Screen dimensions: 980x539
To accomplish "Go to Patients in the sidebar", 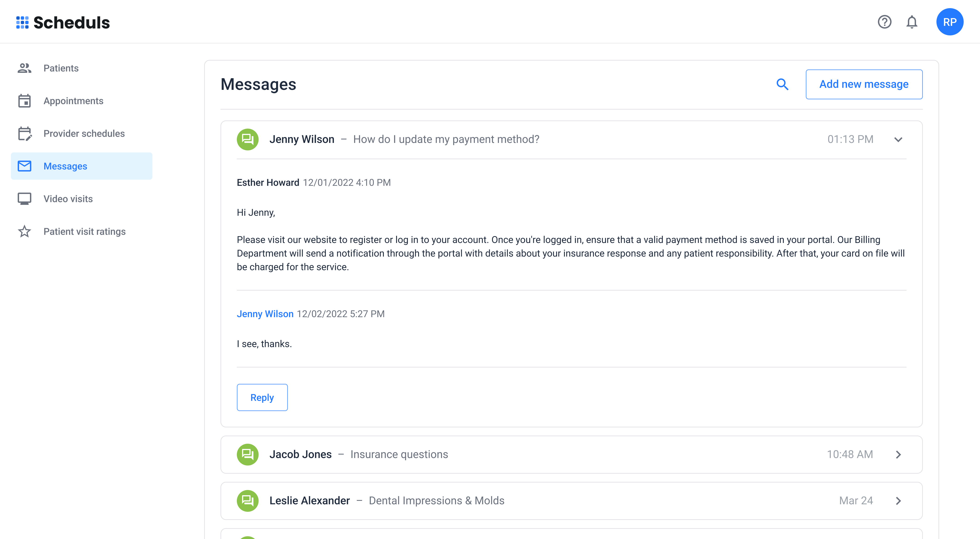I will tap(61, 69).
